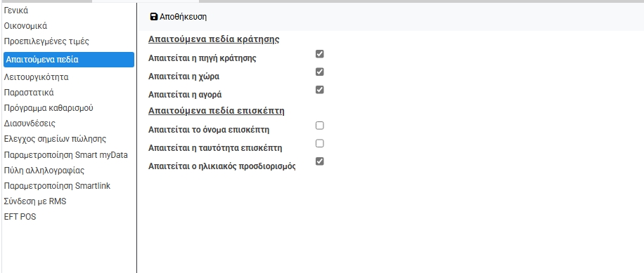
Task: Uncheck 'Απαιτείται η πηγή κράτησης' checkbox
Action: 319,54
